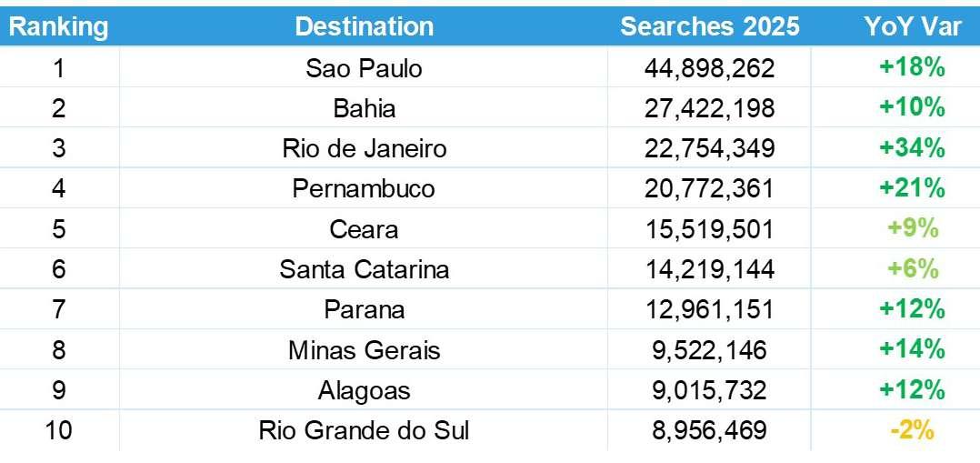This screenshot has width=980, height=463.
Task: Click the Ranking column header
Action: (x=59, y=26)
